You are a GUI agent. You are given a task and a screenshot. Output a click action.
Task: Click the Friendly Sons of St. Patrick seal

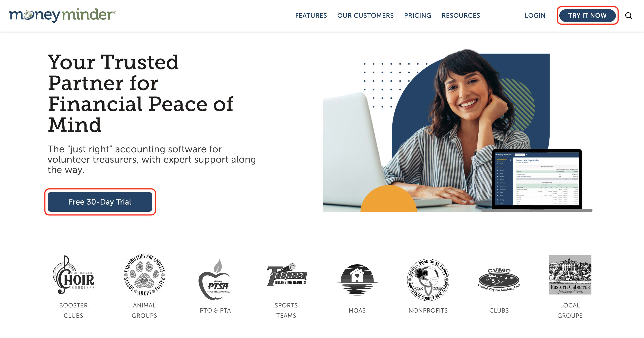(x=428, y=279)
